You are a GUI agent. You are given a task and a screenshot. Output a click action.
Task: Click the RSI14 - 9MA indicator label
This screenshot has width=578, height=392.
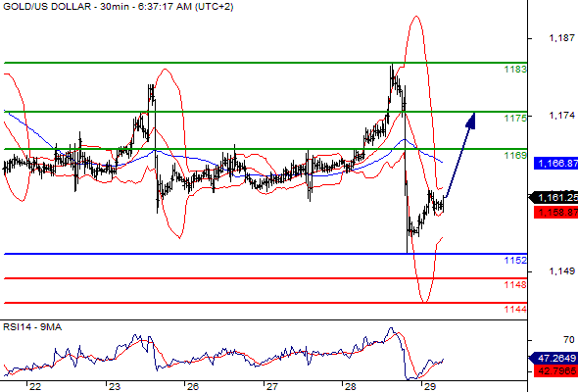[32, 327]
